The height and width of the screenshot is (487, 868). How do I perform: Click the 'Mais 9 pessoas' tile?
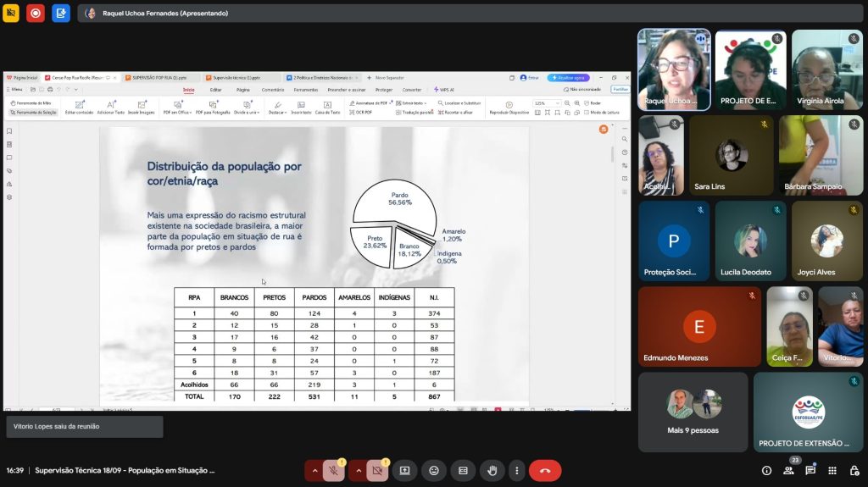click(693, 411)
